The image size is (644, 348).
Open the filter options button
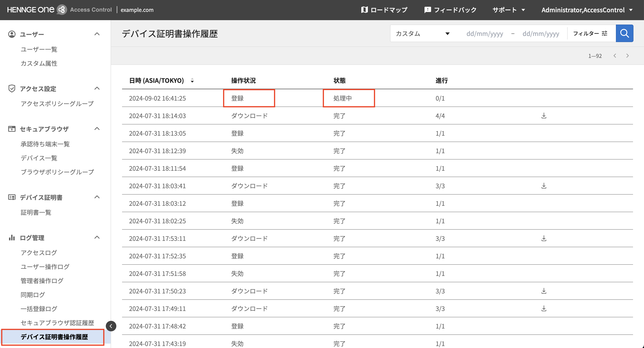click(590, 34)
